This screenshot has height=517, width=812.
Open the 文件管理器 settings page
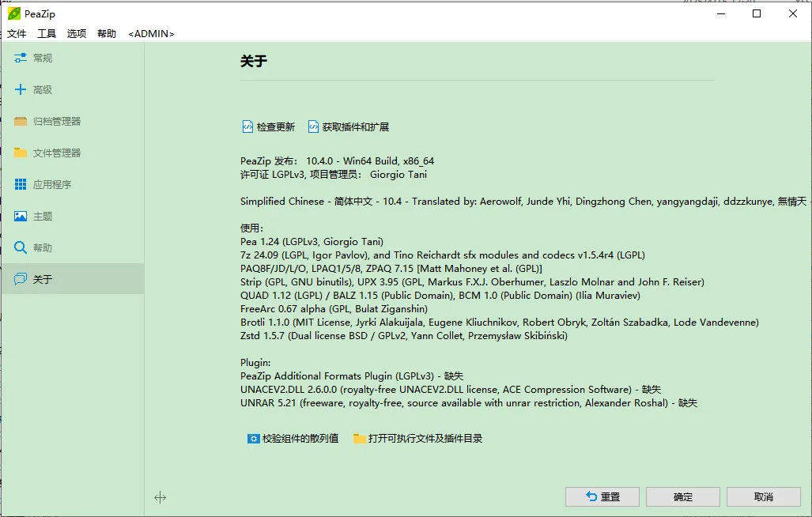73,153
